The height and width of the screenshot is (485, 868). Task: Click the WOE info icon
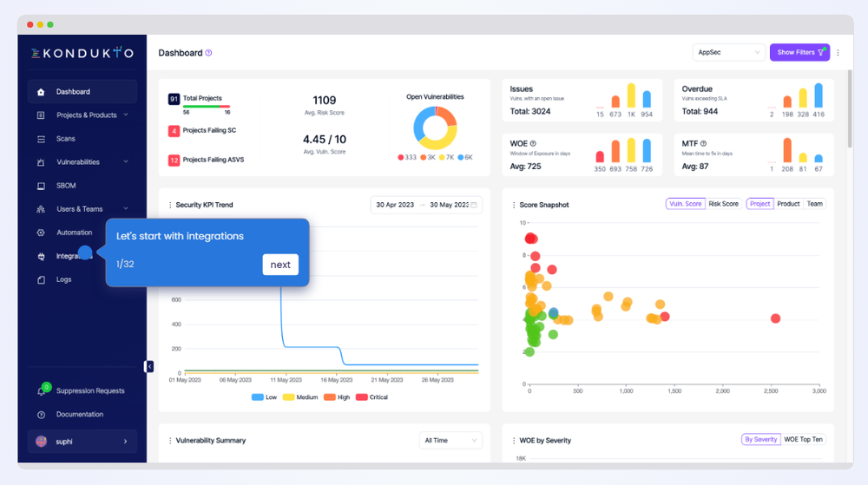pyautogui.click(x=533, y=144)
